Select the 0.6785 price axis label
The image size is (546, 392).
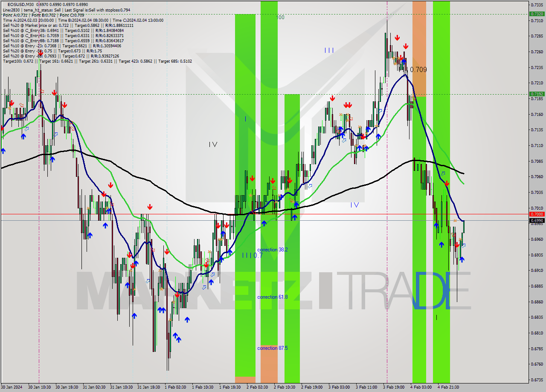tap(536, 349)
